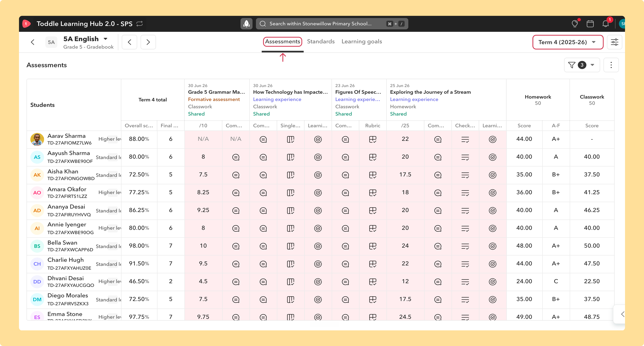Click the Homework 50 category header
The image size is (644, 346).
click(x=538, y=100)
